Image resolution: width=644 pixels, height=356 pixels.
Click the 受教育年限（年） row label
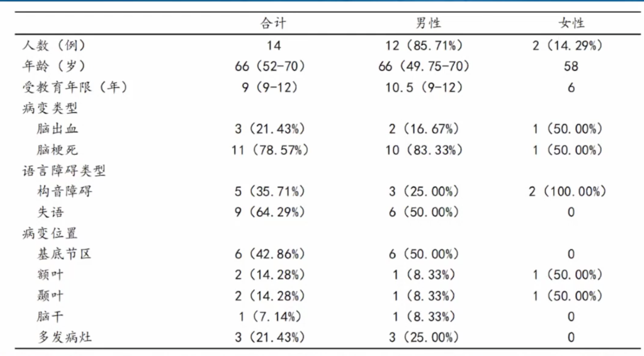click(x=75, y=87)
